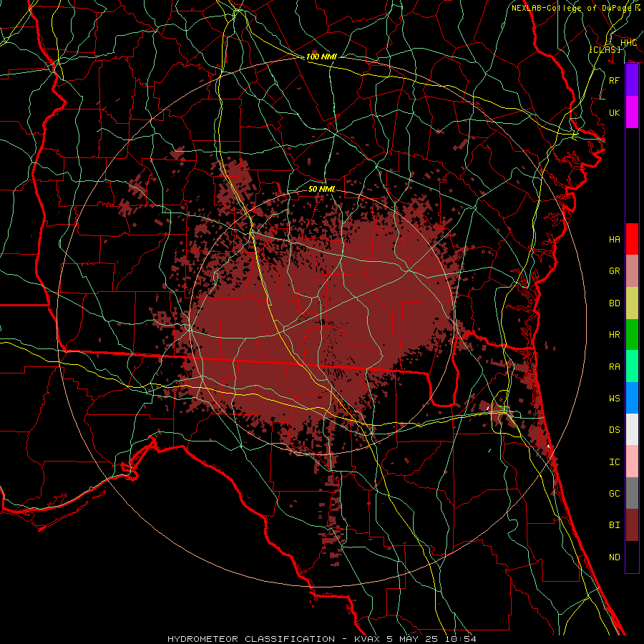Click the GR legend label

[615, 271]
